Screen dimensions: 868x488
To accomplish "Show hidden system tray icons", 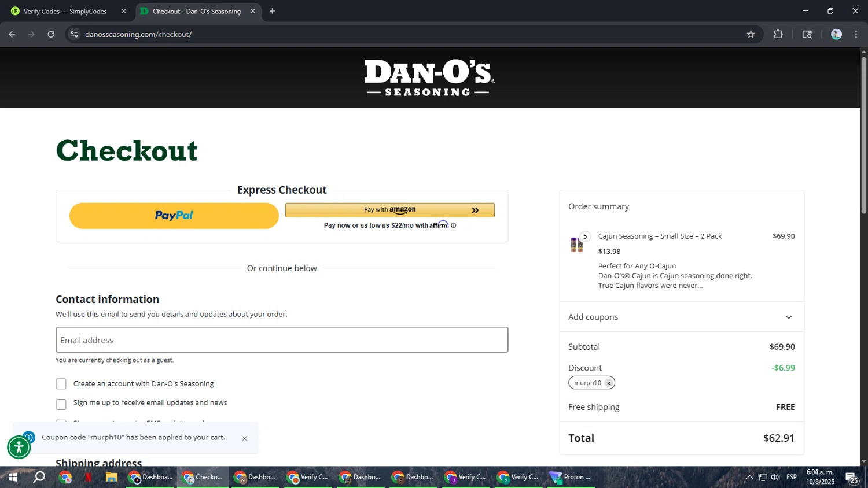I will point(749,477).
